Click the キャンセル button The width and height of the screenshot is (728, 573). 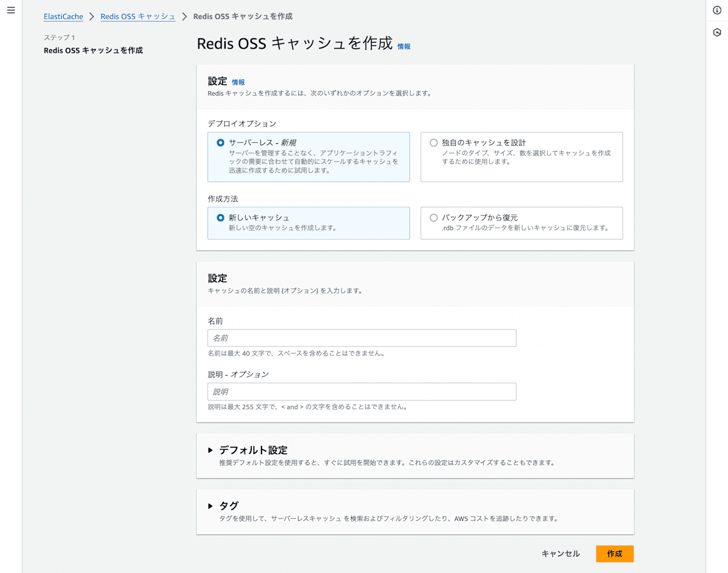561,554
